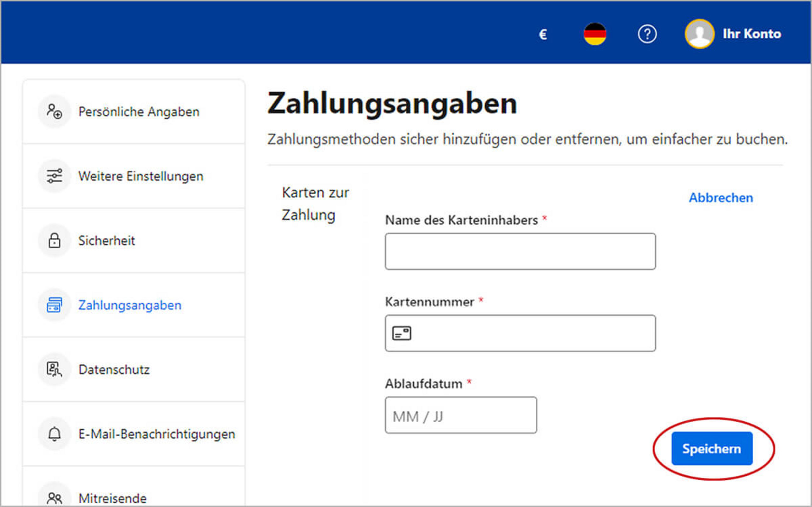This screenshot has width=812, height=507.
Task: Select the Sicherheit sidebar entry
Action: (x=106, y=241)
